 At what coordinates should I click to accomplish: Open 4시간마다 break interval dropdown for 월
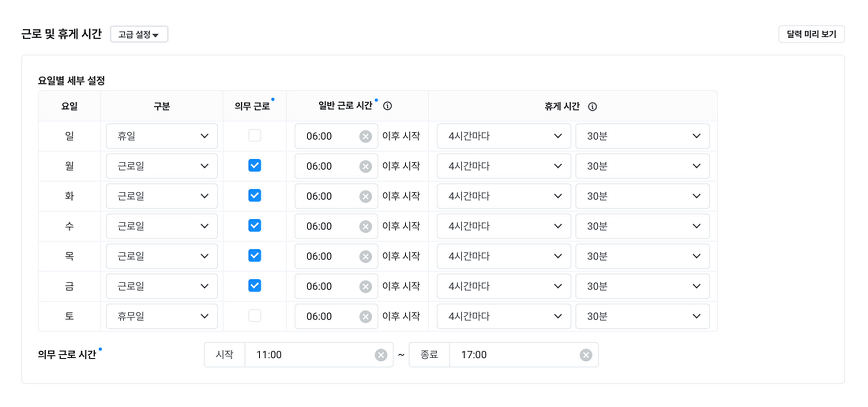(504, 166)
